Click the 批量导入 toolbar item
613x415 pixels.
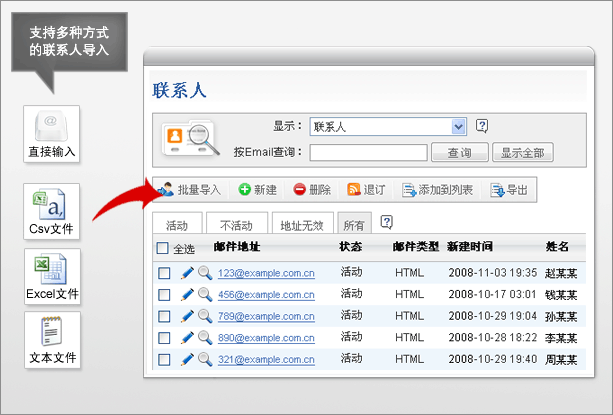(x=190, y=190)
